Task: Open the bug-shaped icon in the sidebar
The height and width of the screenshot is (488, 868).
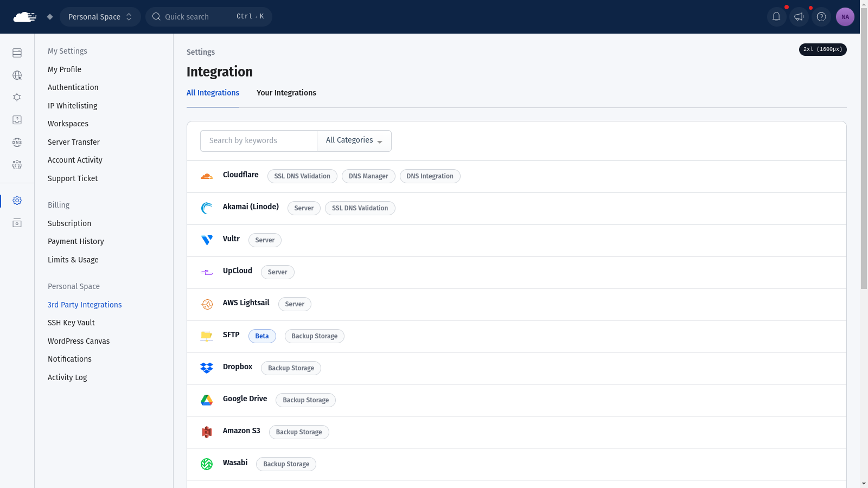Action: click(x=17, y=98)
